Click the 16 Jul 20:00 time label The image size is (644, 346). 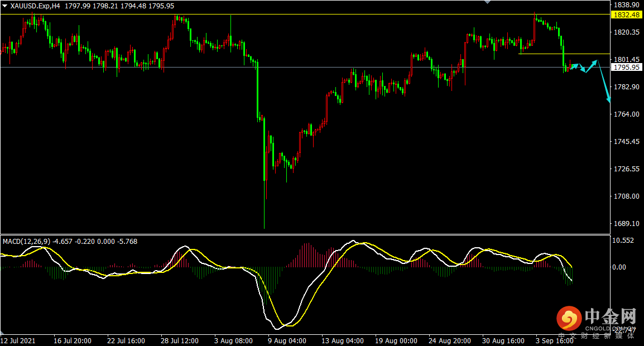coord(73,340)
